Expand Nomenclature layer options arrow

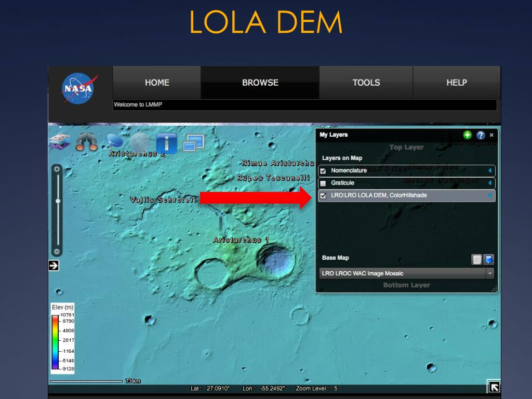pyautogui.click(x=490, y=170)
